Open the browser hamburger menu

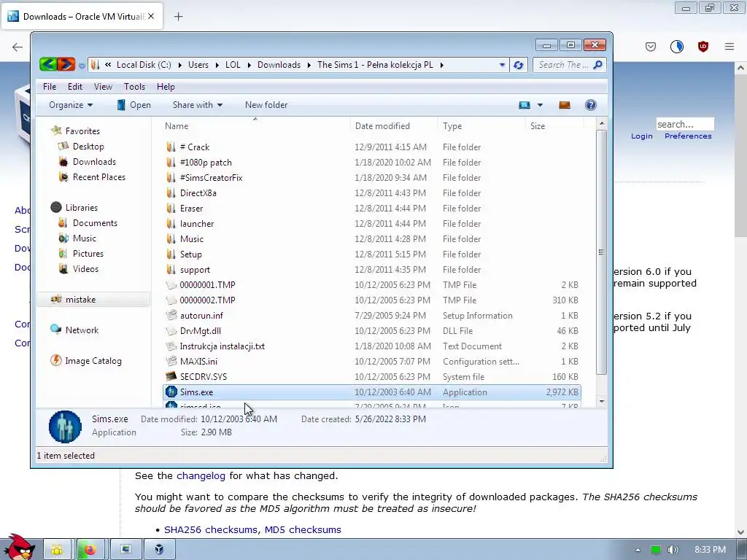729,46
